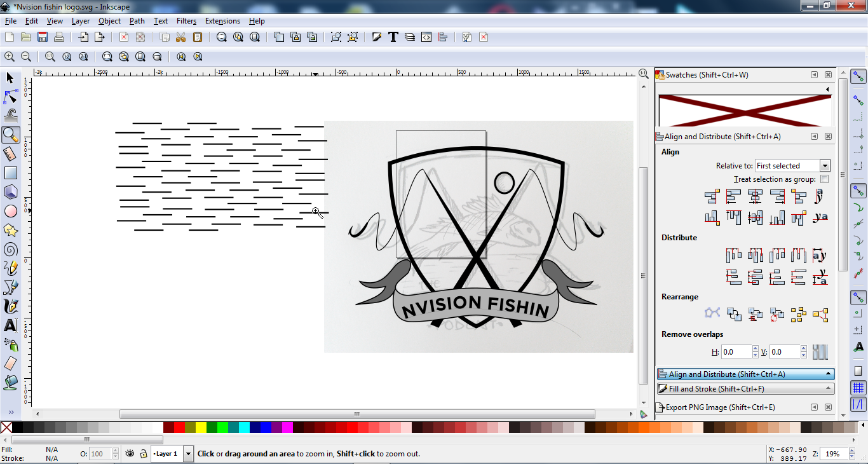Screen dimensions: 868x464
Task: Open the Relative to dropdown
Action: pos(792,166)
